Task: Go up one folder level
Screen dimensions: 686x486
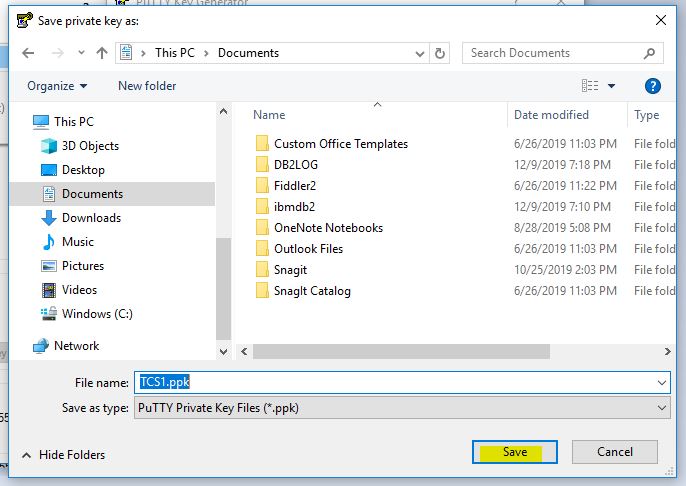Action: pos(102,53)
